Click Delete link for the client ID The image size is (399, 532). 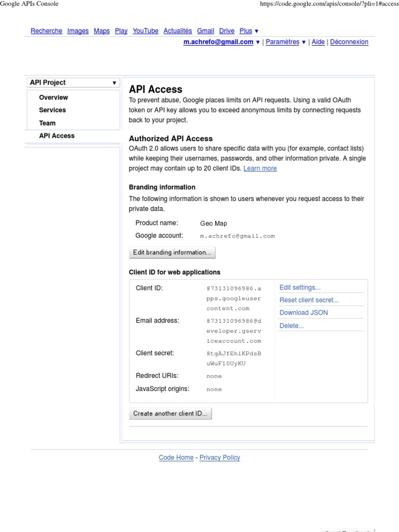coord(291,326)
